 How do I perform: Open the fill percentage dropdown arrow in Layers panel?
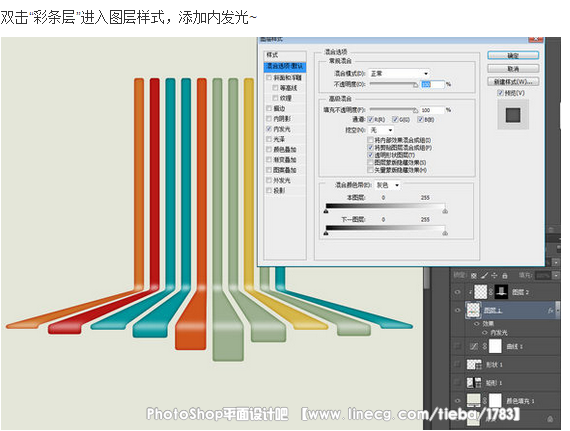tap(556, 275)
